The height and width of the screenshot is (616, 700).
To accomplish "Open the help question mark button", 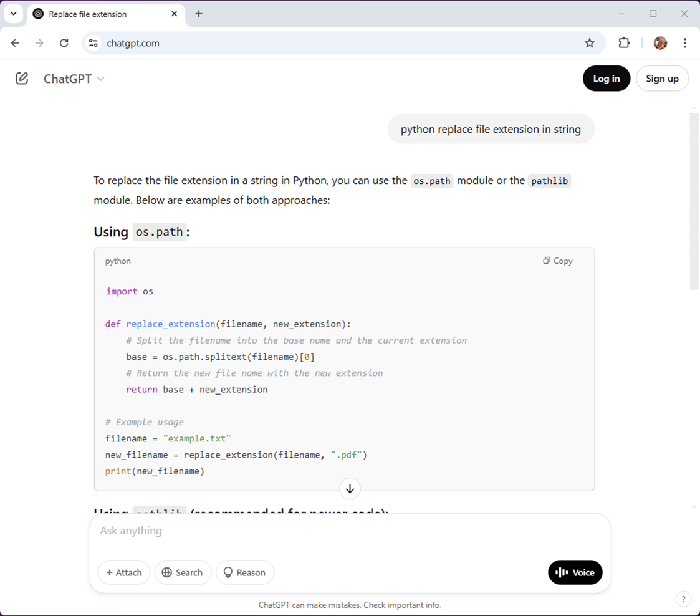I will [683, 599].
